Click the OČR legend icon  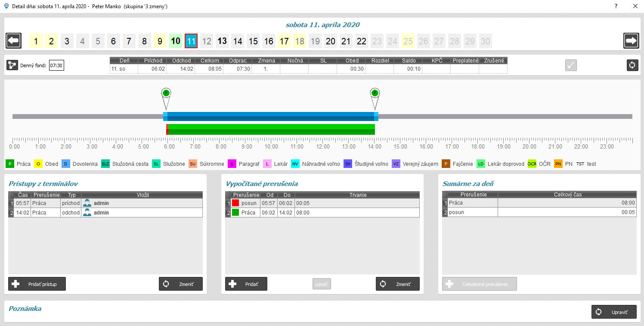(532, 164)
